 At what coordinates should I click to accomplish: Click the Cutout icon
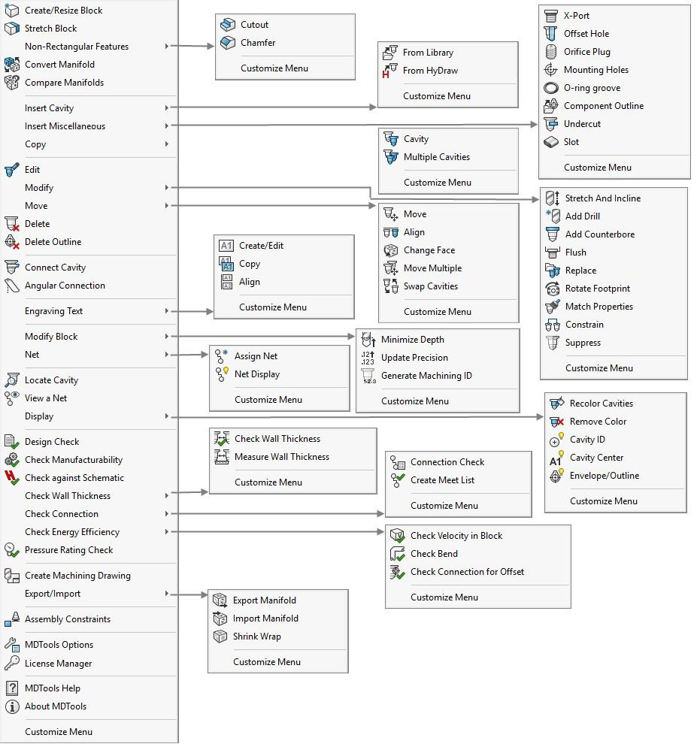228,24
